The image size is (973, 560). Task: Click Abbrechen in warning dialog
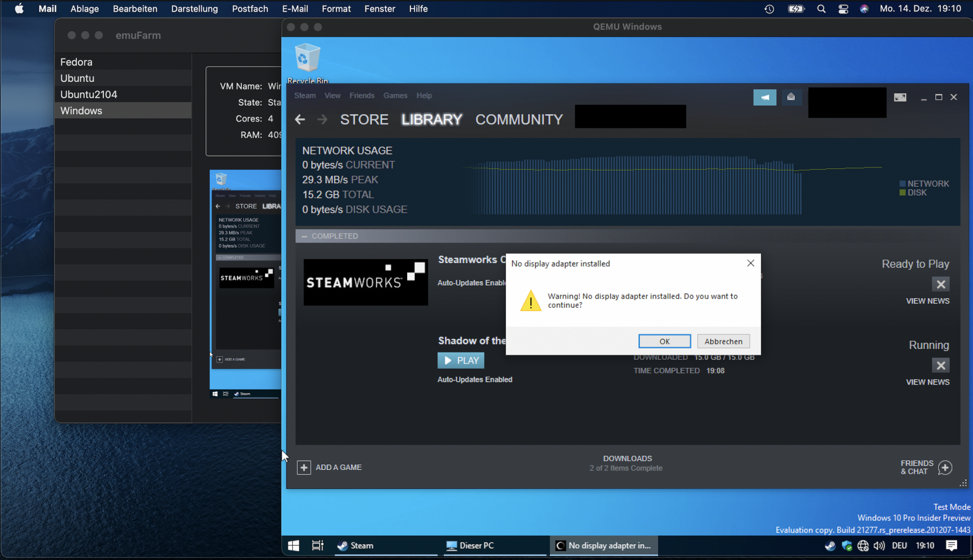(x=723, y=341)
